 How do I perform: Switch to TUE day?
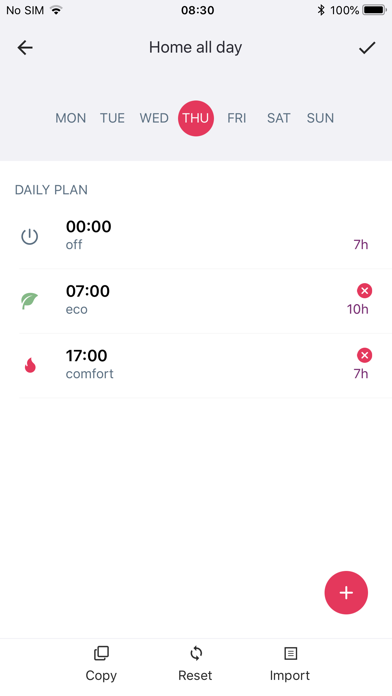point(112,118)
